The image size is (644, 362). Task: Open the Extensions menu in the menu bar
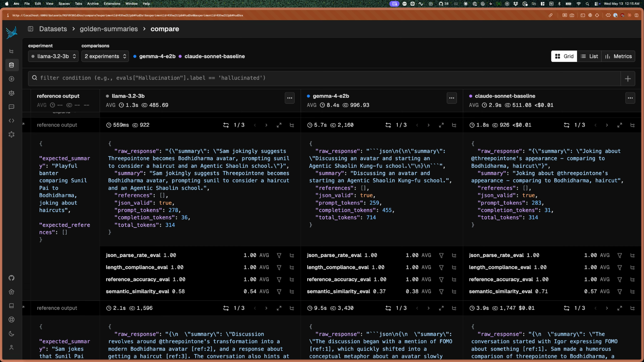point(112,4)
